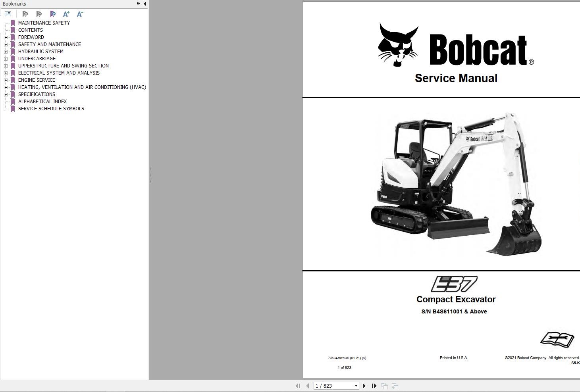
Task: Click the add new bookmark icon
Action: (39, 14)
